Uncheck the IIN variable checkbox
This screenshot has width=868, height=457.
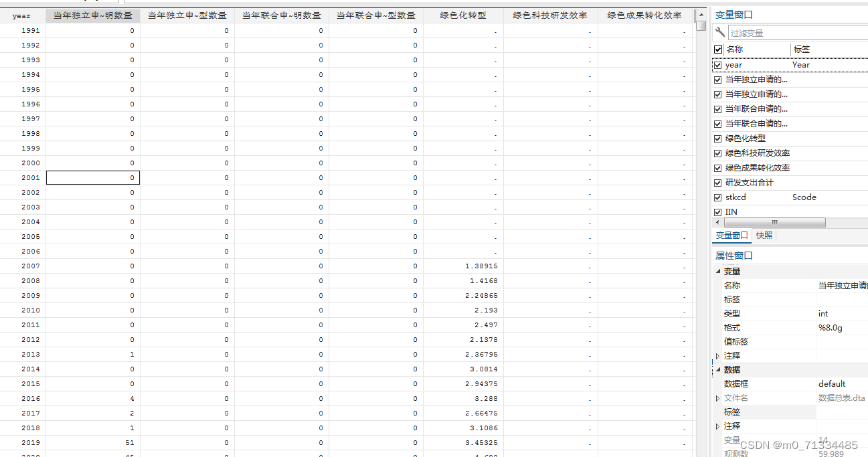coord(718,212)
